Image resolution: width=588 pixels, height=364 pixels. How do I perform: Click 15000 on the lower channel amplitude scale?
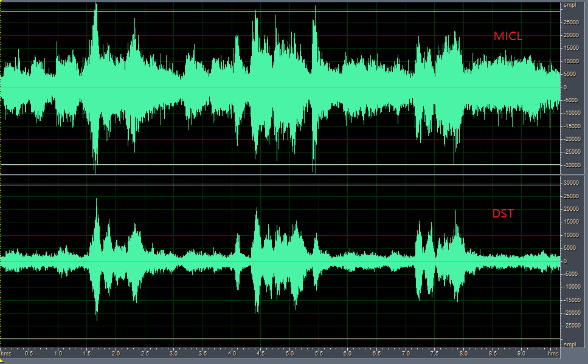pos(571,222)
